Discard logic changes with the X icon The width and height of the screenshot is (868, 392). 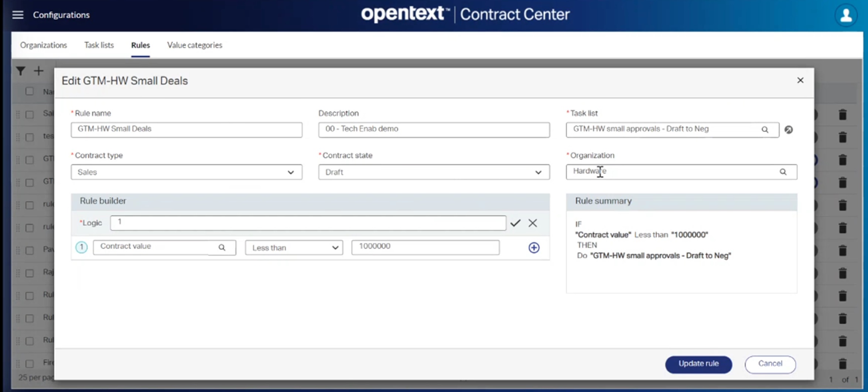(x=532, y=223)
